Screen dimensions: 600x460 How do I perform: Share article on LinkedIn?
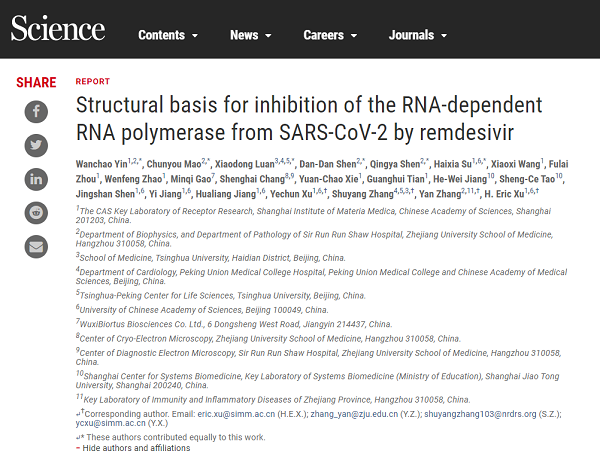[36, 179]
